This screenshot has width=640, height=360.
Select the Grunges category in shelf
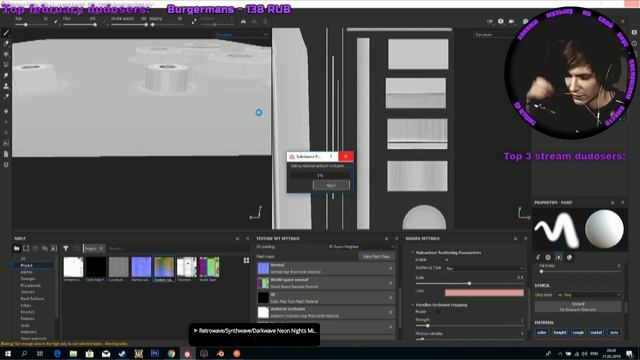coord(28,279)
